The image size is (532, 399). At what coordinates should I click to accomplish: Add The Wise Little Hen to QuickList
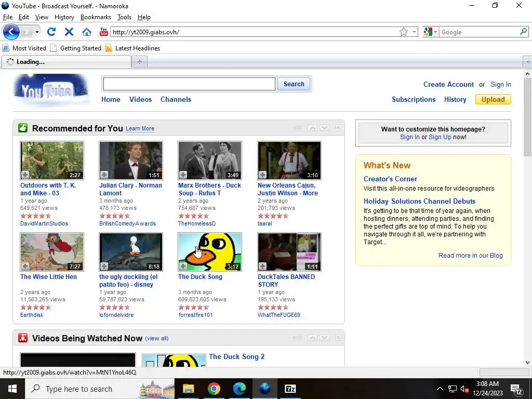pyautogui.click(x=25, y=267)
